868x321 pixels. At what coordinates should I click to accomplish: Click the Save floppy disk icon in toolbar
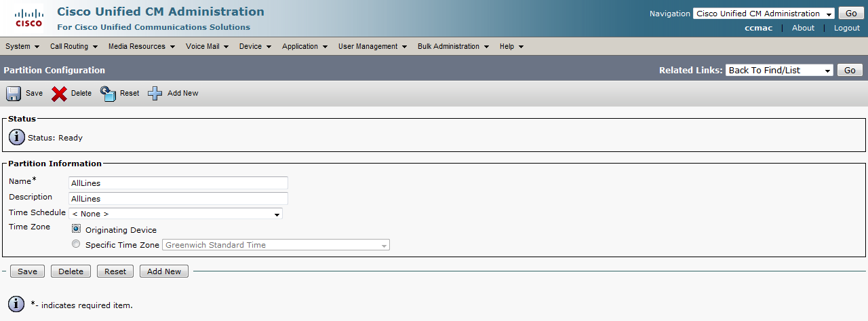(14, 93)
